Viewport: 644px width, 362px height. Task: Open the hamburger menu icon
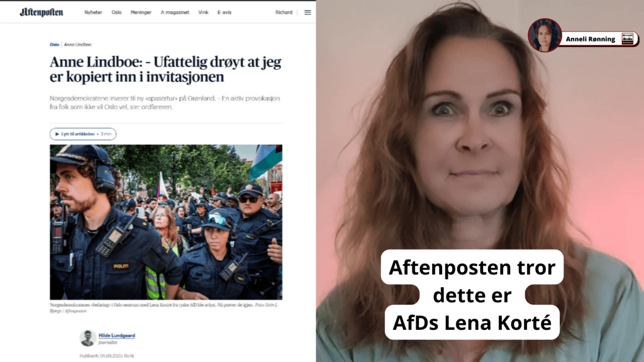[308, 13]
